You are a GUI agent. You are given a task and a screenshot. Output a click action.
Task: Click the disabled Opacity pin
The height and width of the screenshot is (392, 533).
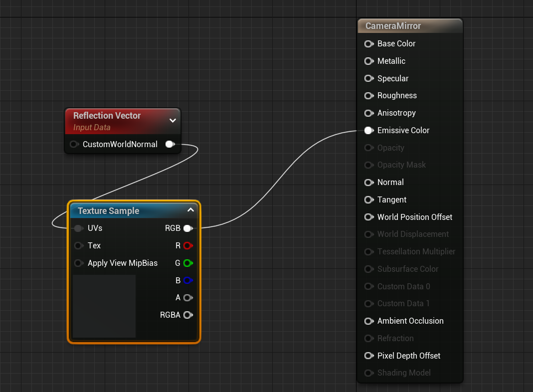pos(369,148)
